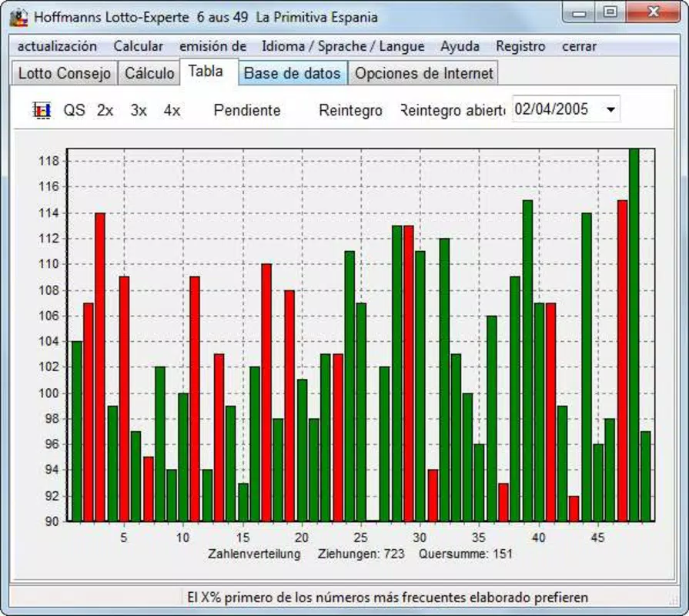
Task: Click the Reintegro button
Action: (350, 110)
